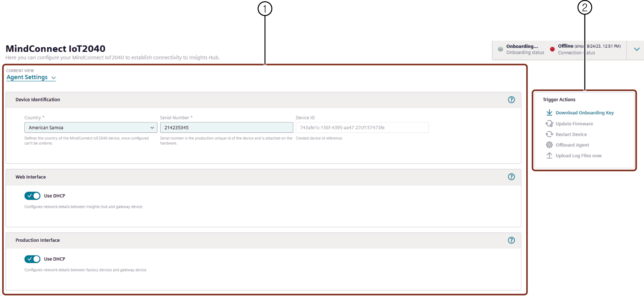Click the red Offline connection status indicator
The image size is (644, 296).
coord(552,49)
